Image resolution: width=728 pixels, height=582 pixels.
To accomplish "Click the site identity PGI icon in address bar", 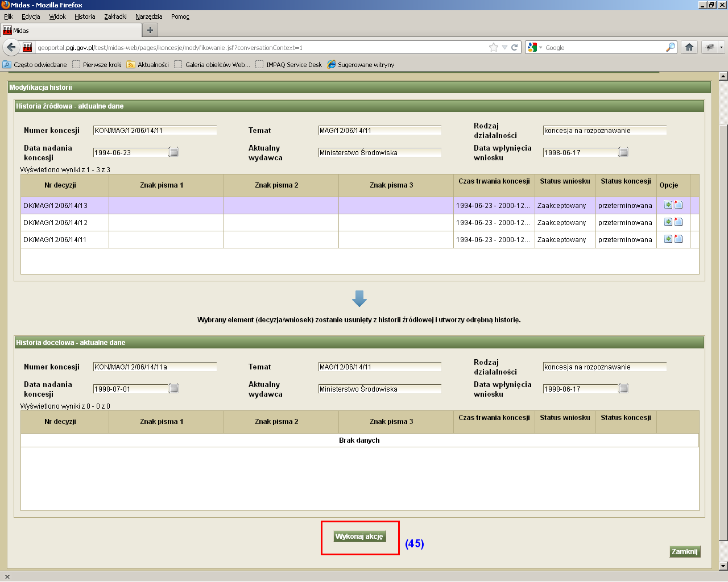I will click(x=27, y=48).
